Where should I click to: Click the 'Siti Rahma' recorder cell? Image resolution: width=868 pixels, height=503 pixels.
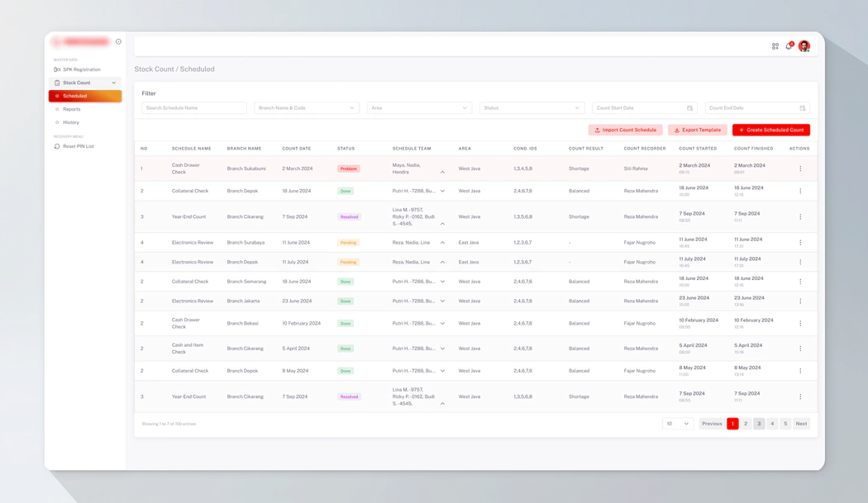(x=636, y=168)
